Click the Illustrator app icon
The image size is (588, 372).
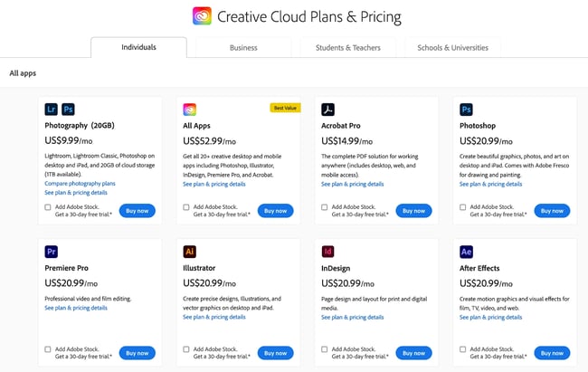[x=190, y=252]
